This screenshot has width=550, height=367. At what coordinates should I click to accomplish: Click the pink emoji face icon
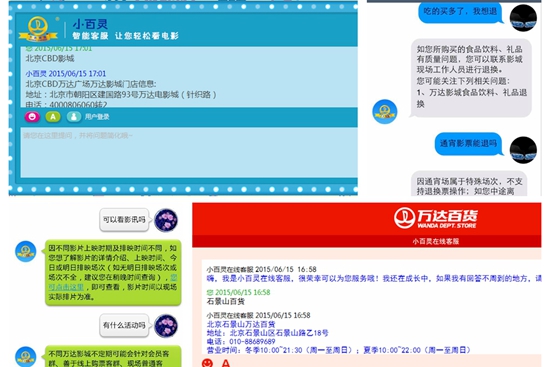pyautogui.click(x=32, y=116)
